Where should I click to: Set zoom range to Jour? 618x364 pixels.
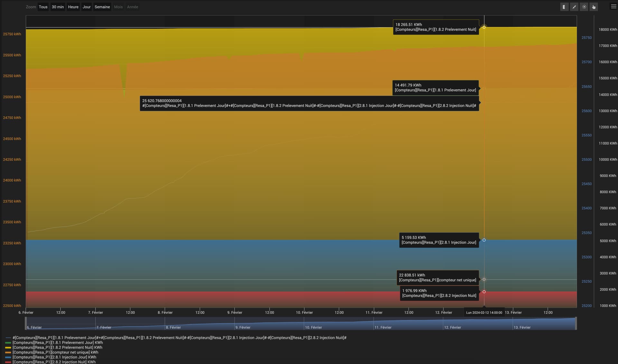(87, 7)
